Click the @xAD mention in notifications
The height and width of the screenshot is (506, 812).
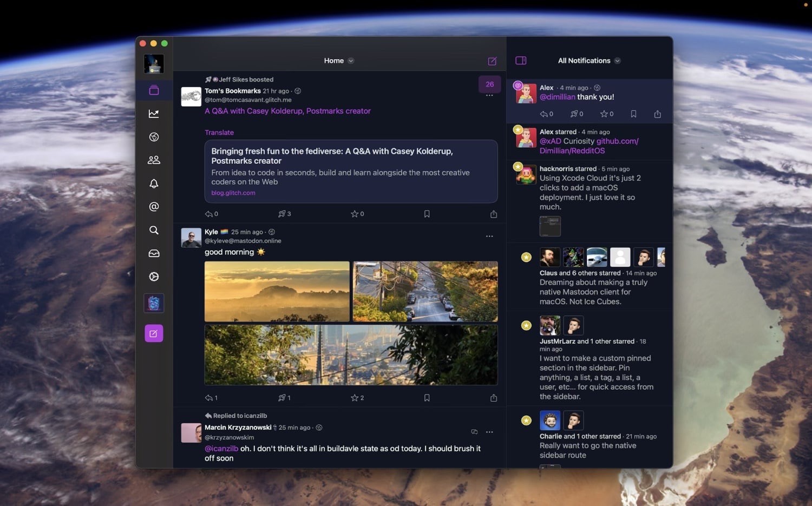coord(551,141)
